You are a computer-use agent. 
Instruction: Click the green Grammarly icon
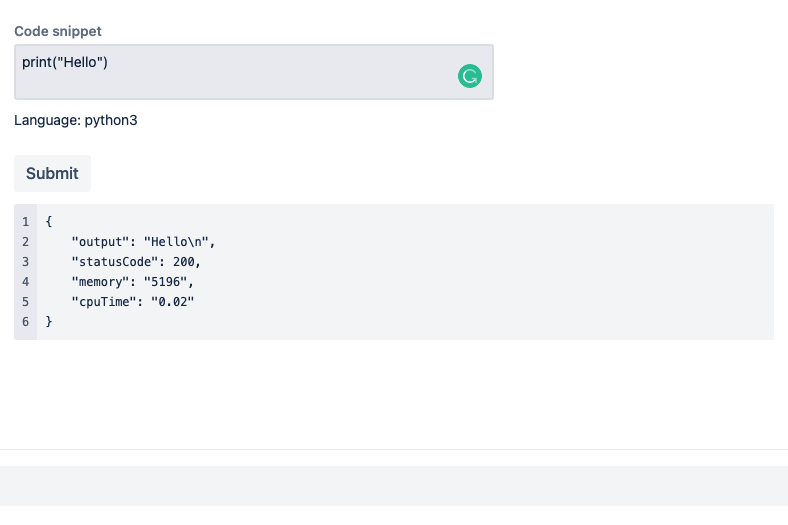pyautogui.click(x=470, y=76)
